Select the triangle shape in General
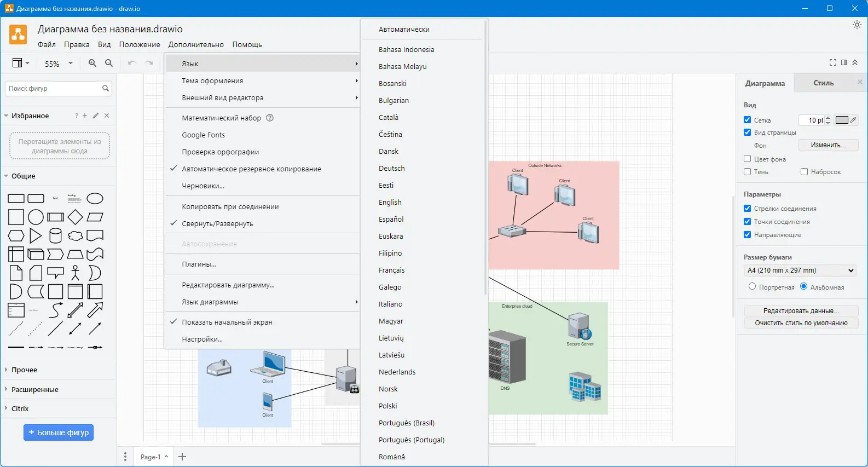This screenshot has width=868, height=467. [36, 236]
